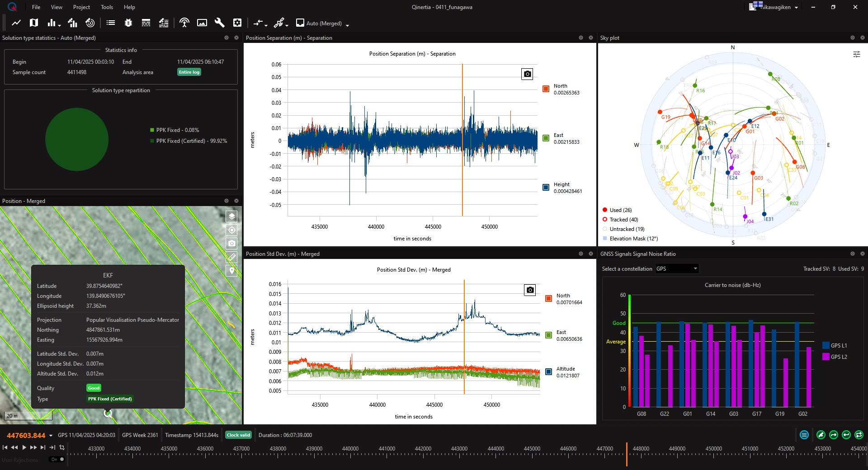868x470 pixels.
Task: Open the satellite signal chart icon
Action: pos(72,23)
